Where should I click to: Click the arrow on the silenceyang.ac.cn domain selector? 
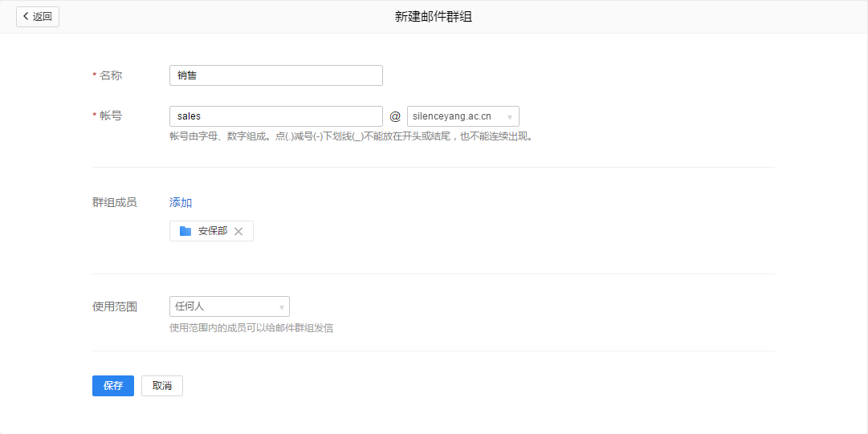pos(510,117)
